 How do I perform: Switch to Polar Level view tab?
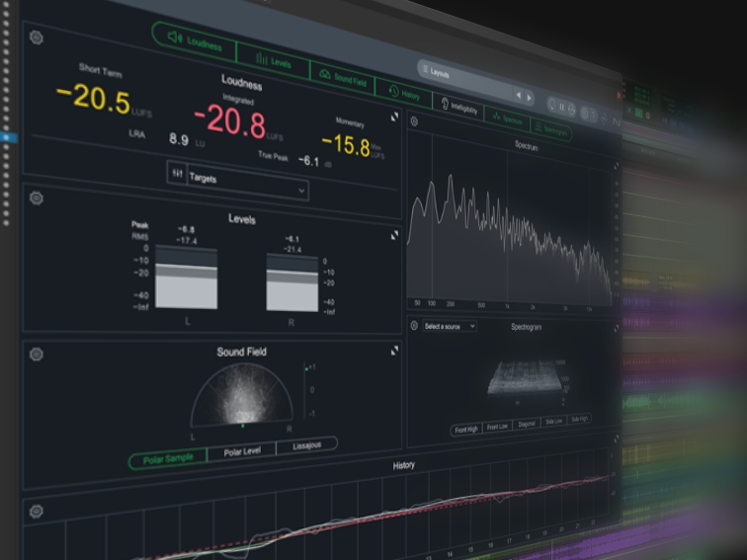pyautogui.click(x=241, y=451)
